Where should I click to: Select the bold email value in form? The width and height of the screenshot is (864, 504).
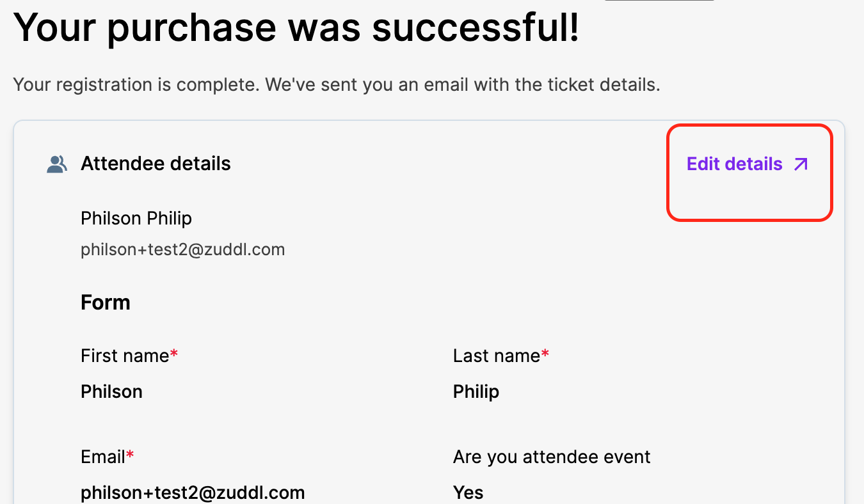pos(193,492)
